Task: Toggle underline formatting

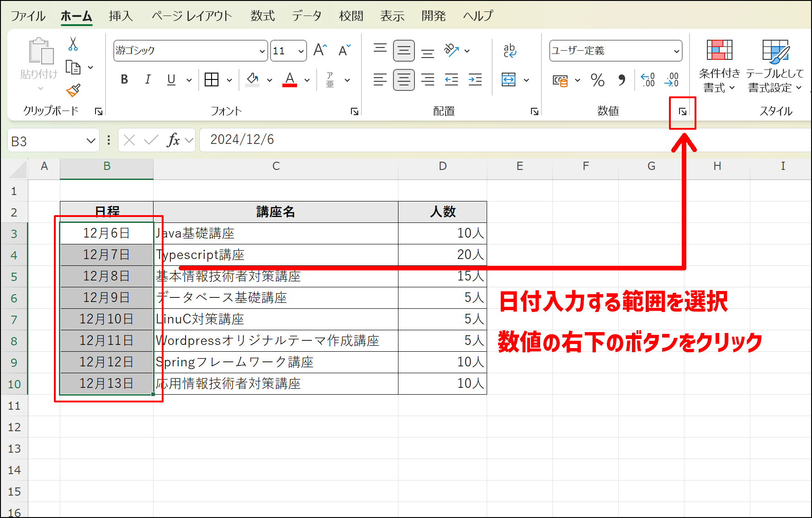Action: (x=170, y=80)
